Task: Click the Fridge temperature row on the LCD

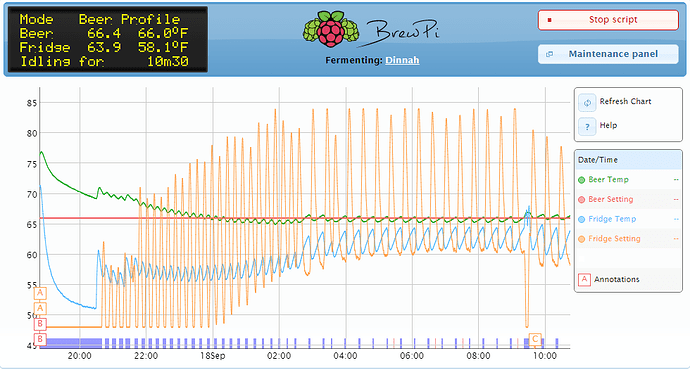Action: pos(104,47)
